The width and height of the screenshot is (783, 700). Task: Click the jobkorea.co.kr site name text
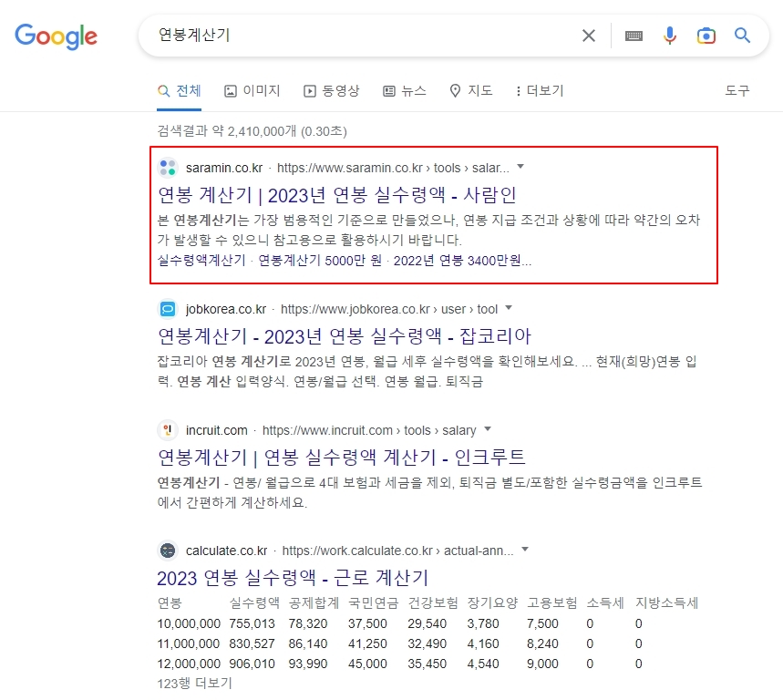click(x=226, y=310)
